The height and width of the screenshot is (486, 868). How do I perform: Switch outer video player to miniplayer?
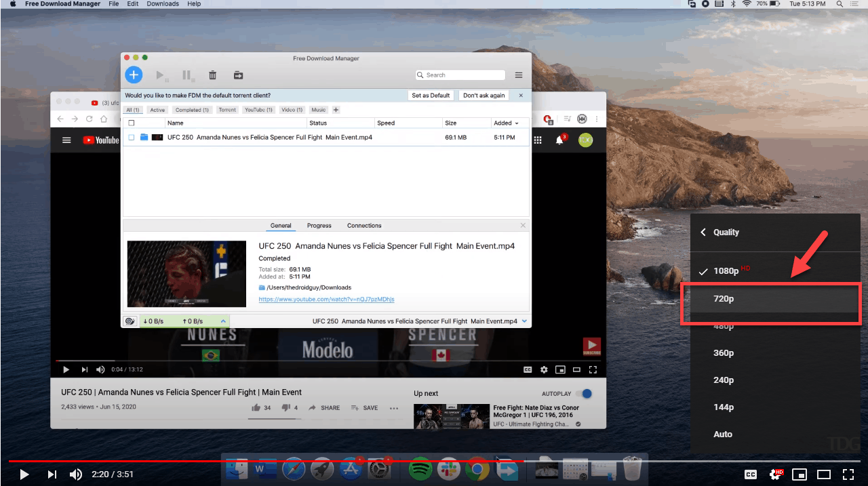(x=800, y=474)
